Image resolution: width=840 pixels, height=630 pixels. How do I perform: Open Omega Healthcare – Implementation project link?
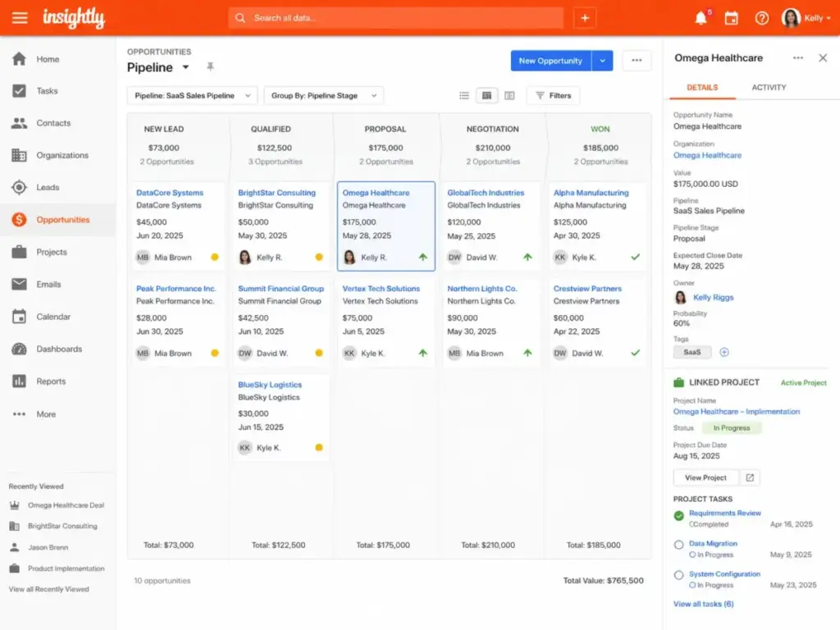click(x=736, y=412)
